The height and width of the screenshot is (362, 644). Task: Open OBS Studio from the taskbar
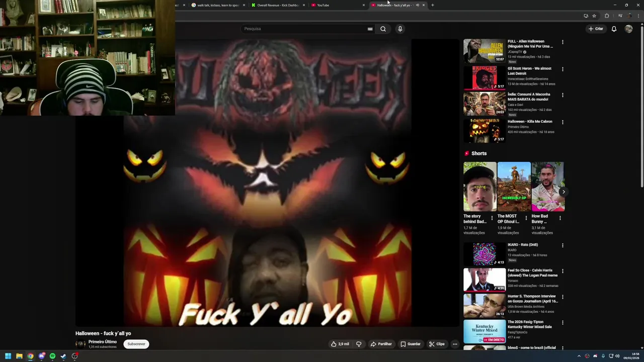(x=74, y=356)
